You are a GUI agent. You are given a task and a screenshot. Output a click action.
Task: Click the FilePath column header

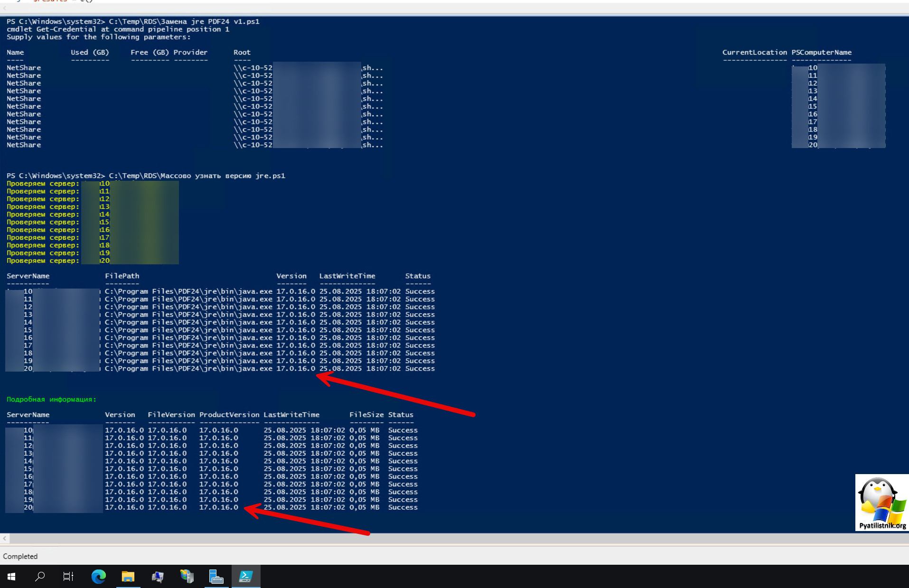click(122, 276)
